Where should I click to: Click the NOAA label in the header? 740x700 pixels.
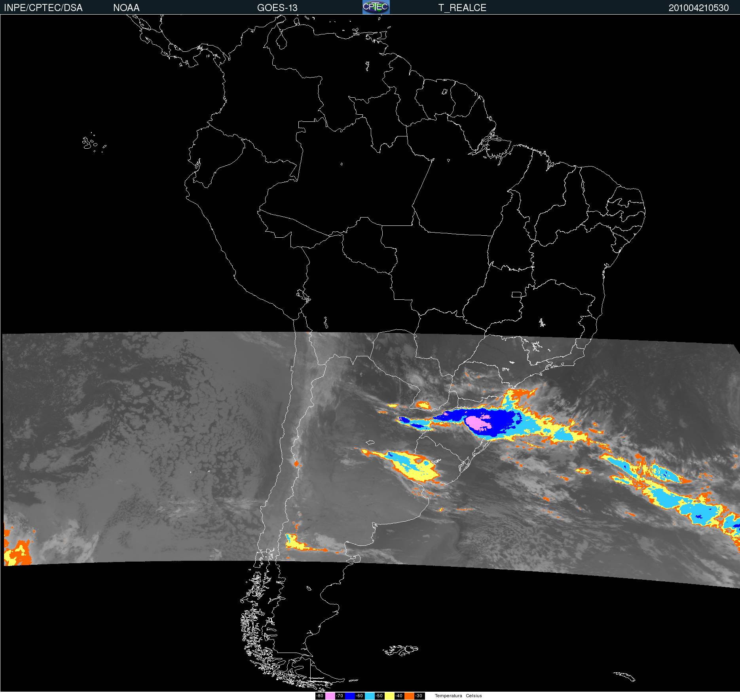pyautogui.click(x=126, y=8)
